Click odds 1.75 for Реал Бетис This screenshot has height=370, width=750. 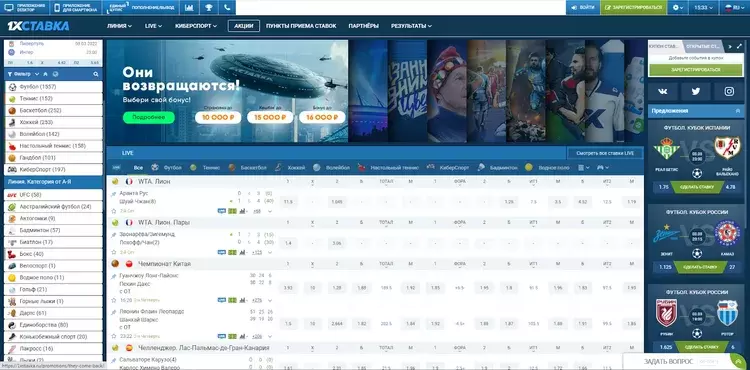663,187
